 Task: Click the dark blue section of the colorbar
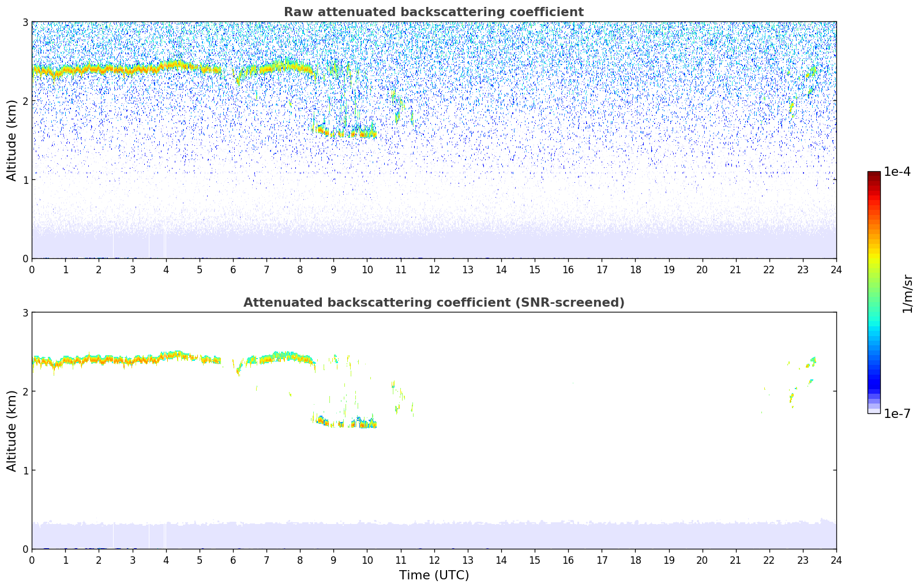(873, 382)
